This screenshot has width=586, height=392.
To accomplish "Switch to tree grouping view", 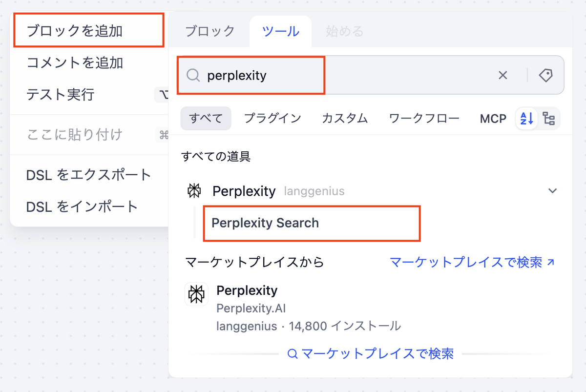I will coord(549,119).
